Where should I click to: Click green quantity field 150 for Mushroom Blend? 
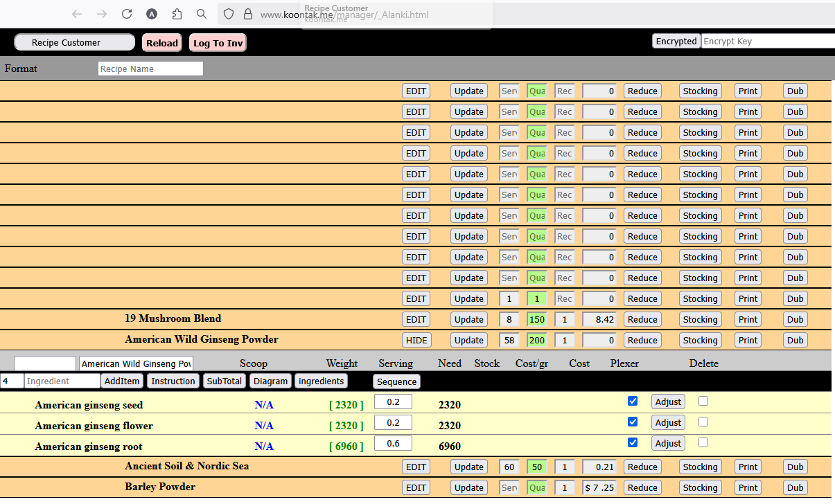click(537, 319)
